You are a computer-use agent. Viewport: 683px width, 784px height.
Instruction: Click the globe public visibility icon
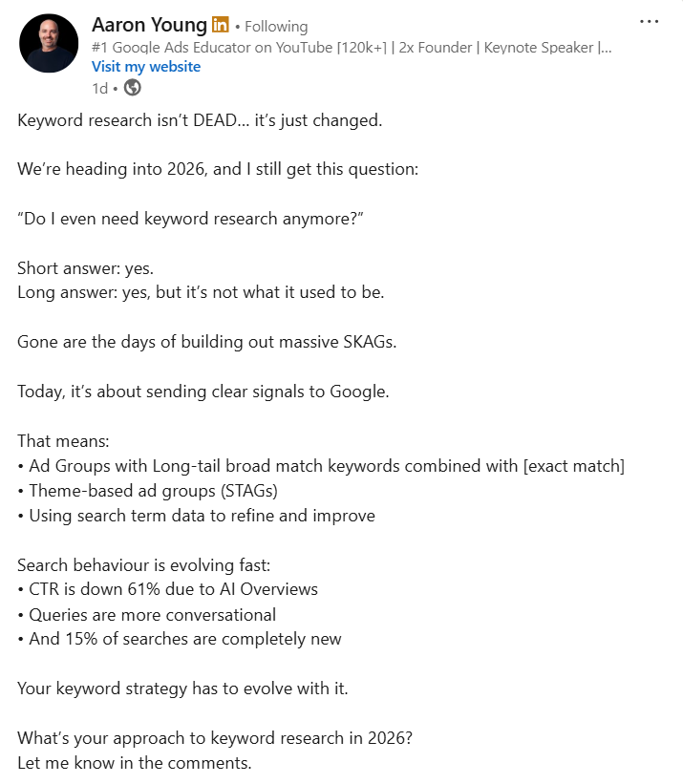click(x=132, y=88)
